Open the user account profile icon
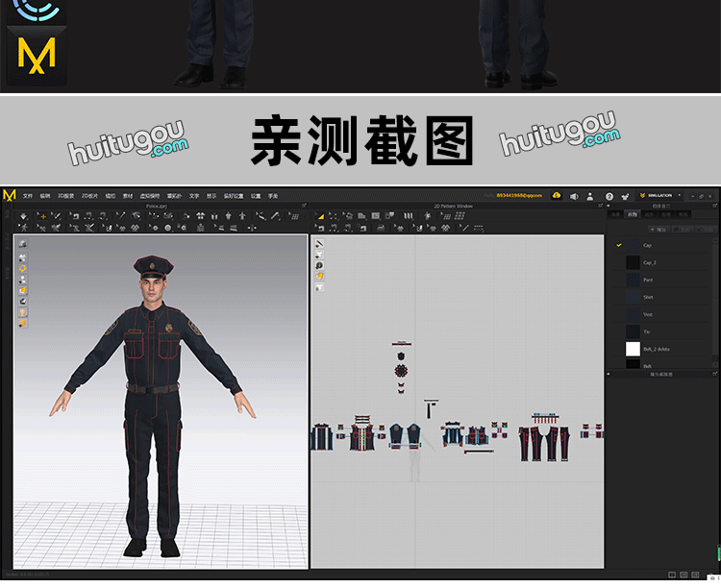This screenshot has height=588, width=721. pos(590,195)
